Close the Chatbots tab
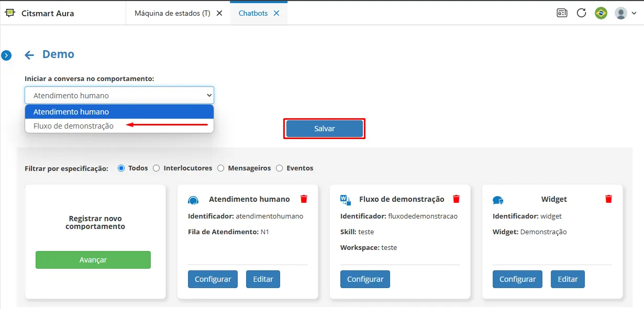The width and height of the screenshot is (644, 309). pyautogui.click(x=276, y=13)
